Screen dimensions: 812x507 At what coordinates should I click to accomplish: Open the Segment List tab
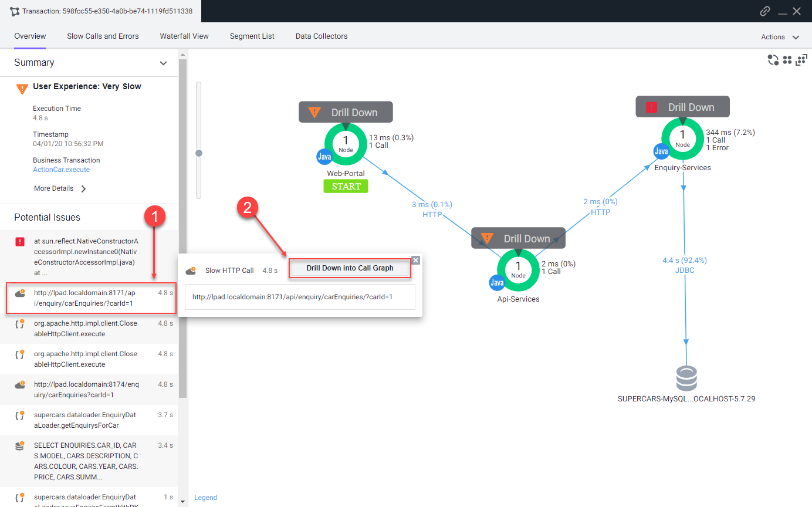click(x=252, y=36)
